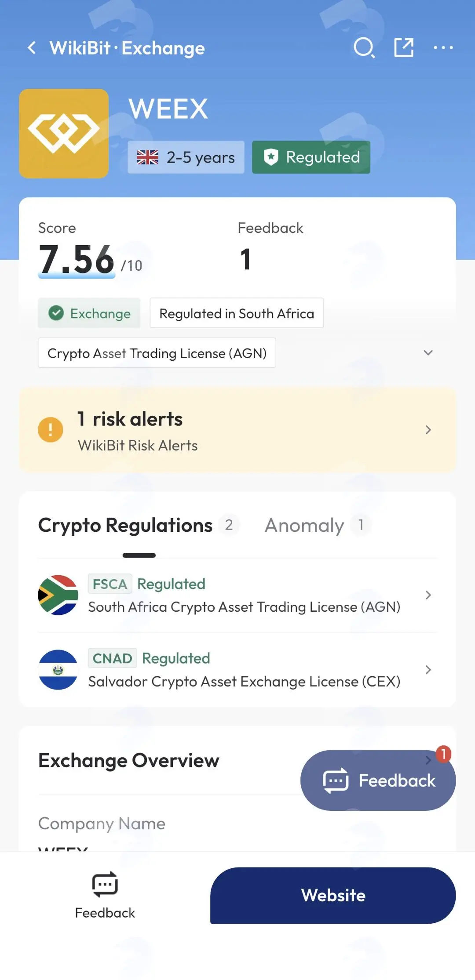This screenshot has height=980, width=475.
Task: Tap the floating Feedback button
Action: coord(378,780)
